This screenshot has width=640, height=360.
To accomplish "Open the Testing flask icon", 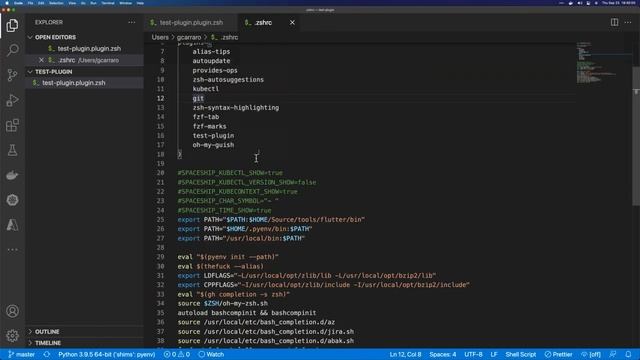I will pos(12,150).
